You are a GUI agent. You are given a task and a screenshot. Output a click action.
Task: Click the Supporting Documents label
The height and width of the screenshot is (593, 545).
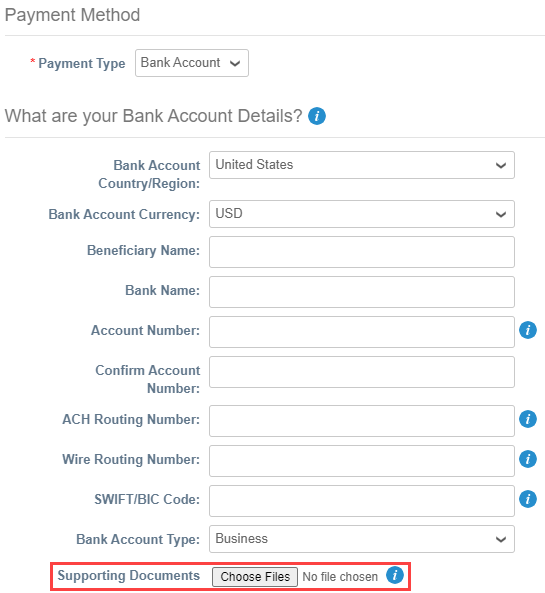click(129, 576)
